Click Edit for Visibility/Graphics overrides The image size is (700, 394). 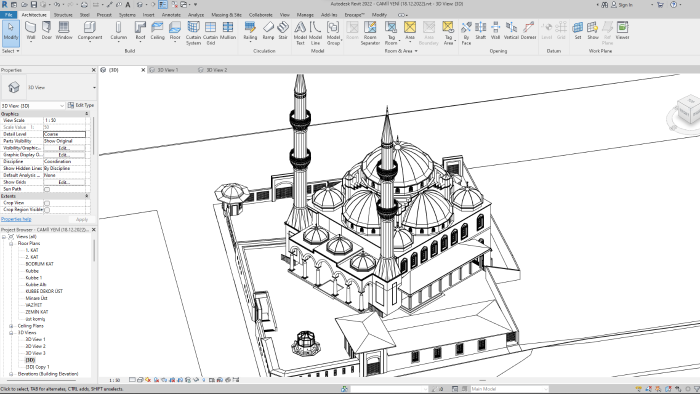[x=64, y=148]
